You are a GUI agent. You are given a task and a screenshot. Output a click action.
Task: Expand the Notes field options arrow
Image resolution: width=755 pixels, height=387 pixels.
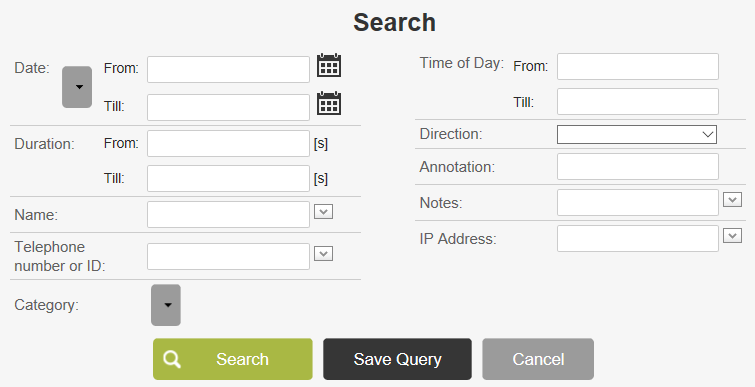click(x=732, y=200)
